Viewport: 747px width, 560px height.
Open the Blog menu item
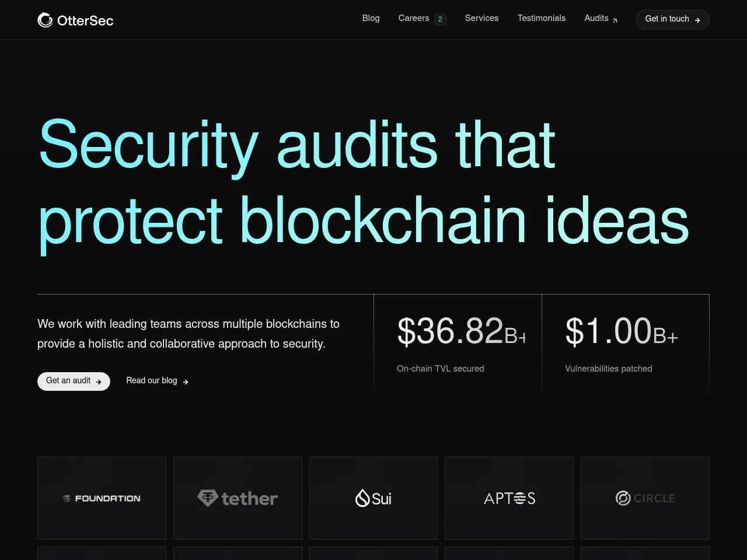coord(371,19)
